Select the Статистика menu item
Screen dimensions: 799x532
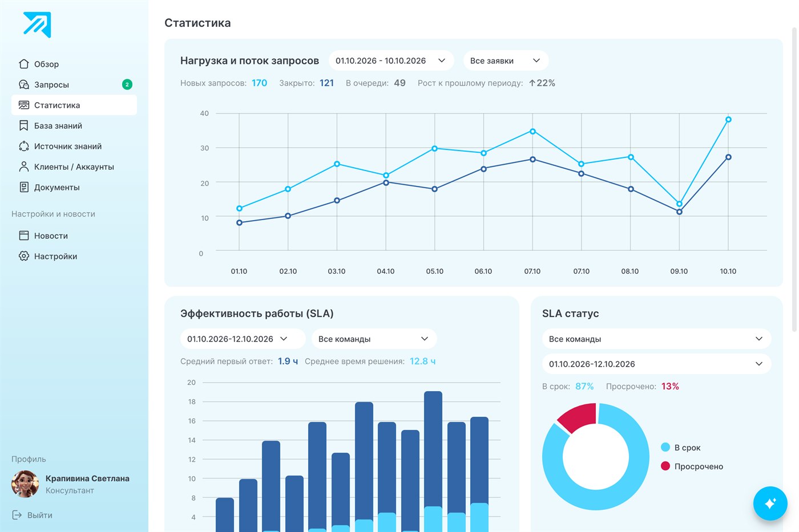point(74,105)
